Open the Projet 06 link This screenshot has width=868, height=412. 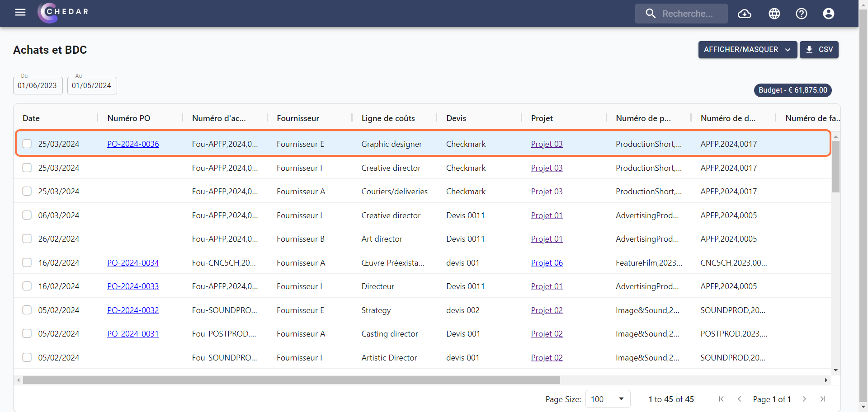[547, 262]
